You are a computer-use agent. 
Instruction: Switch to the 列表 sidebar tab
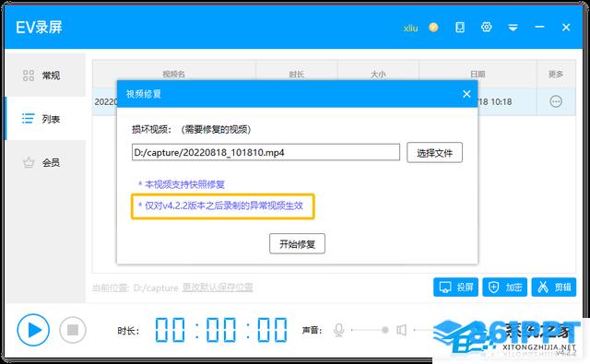(x=46, y=119)
